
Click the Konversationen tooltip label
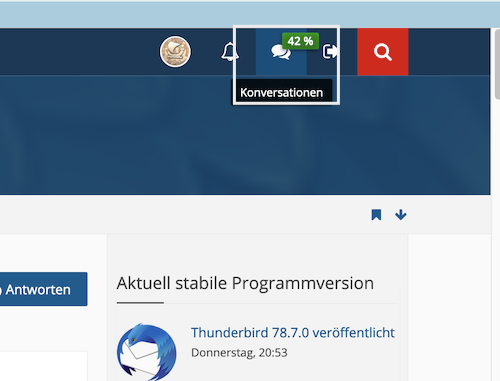pos(282,92)
